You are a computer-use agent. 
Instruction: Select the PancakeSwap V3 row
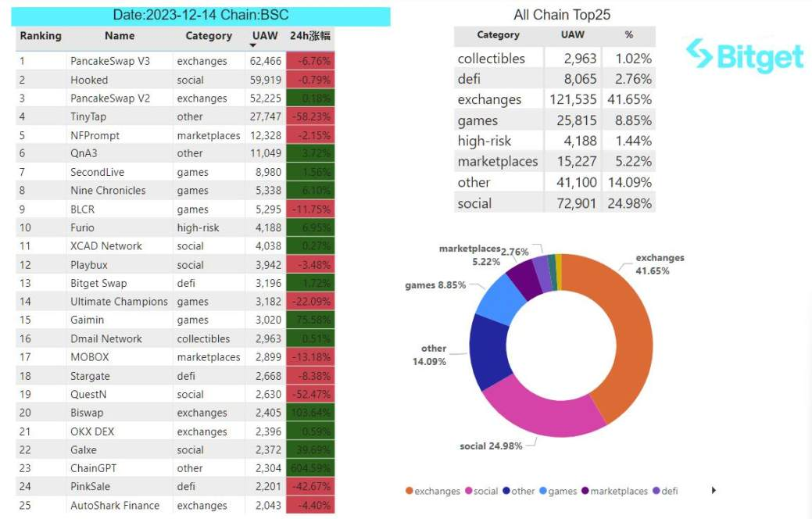(x=175, y=61)
